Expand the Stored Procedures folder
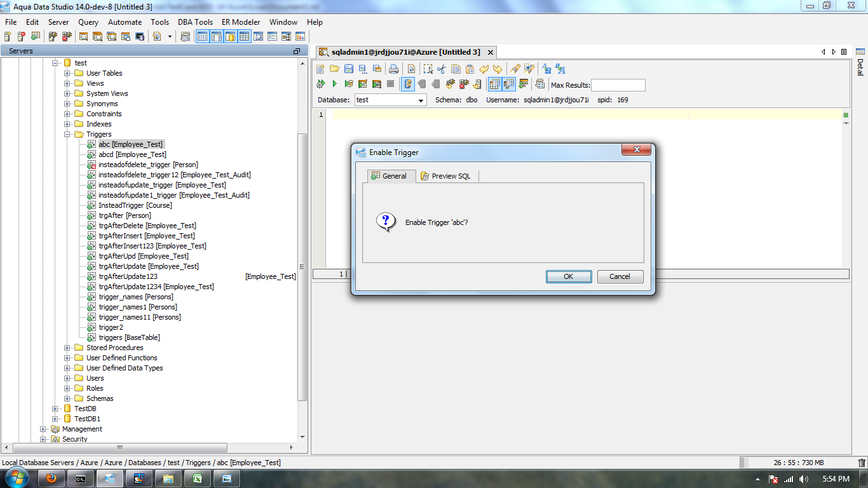This screenshot has width=868, height=488. pyautogui.click(x=67, y=348)
